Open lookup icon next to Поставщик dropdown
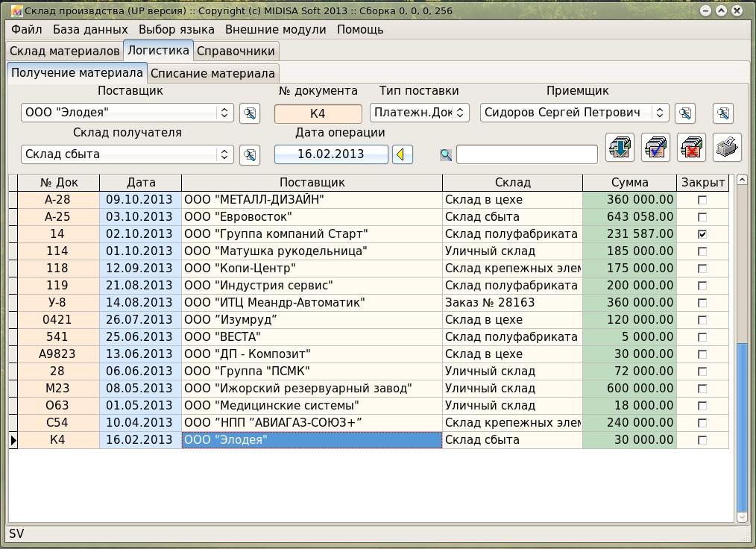Viewport: 756px width, 549px height. (249, 113)
